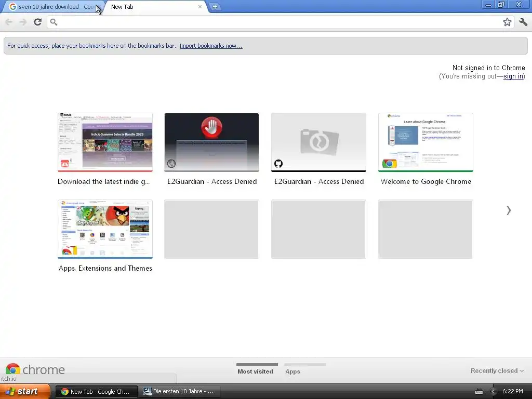Select the New Tab tab
The height and width of the screenshot is (399, 532).
[153, 7]
